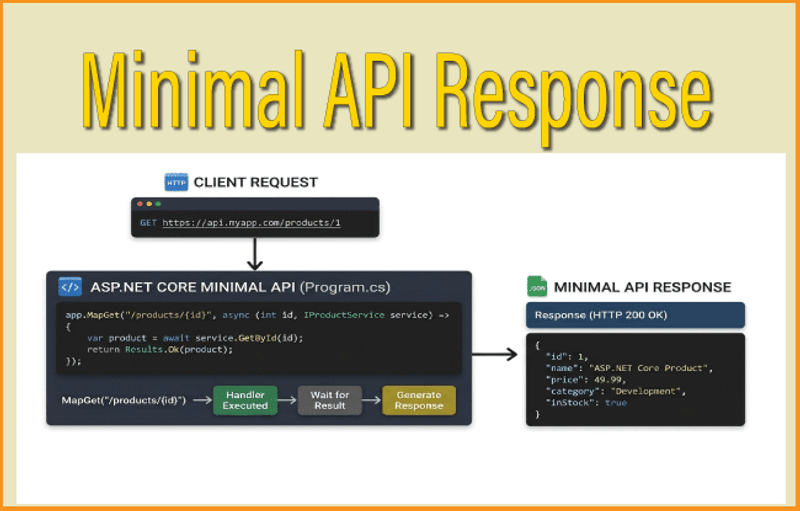
Task: Click the yellow Generate Response box
Action: [419, 400]
